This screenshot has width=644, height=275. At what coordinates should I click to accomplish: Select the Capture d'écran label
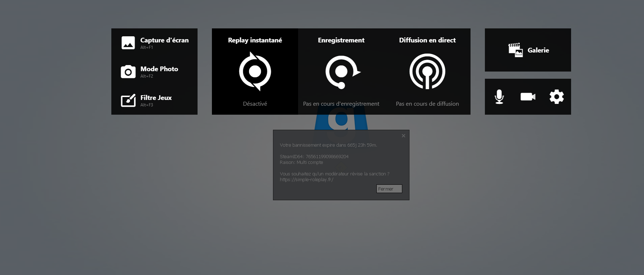point(165,40)
